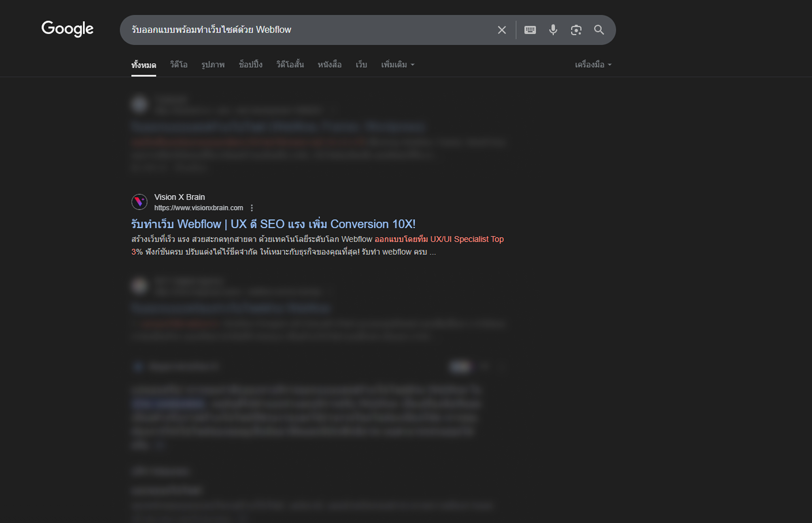Open the three-dot menu beside visionxbrain.com
Image resolution: width=812 pixels, height=523 pixels.
click(x=252, y=208)
